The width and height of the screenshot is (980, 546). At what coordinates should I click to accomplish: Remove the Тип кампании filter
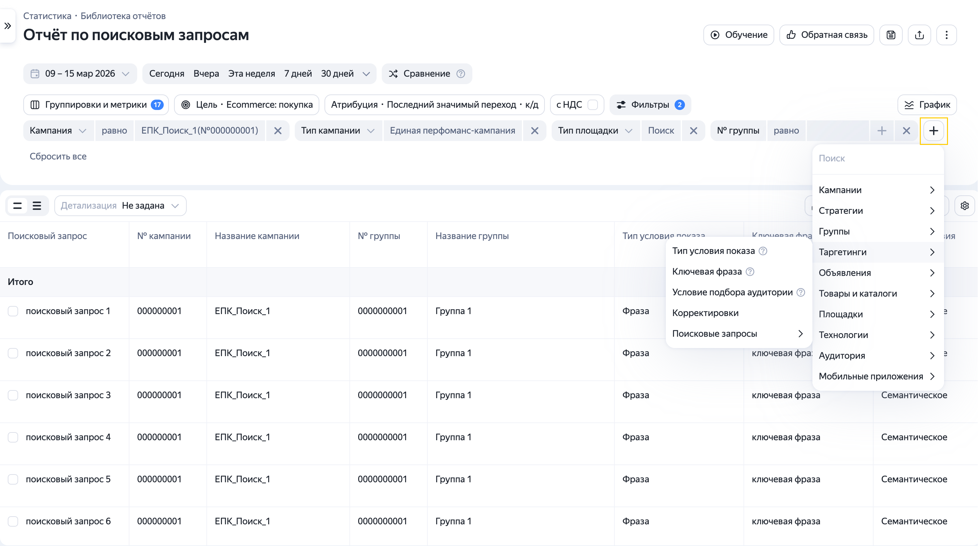click(x=534, y=131)
